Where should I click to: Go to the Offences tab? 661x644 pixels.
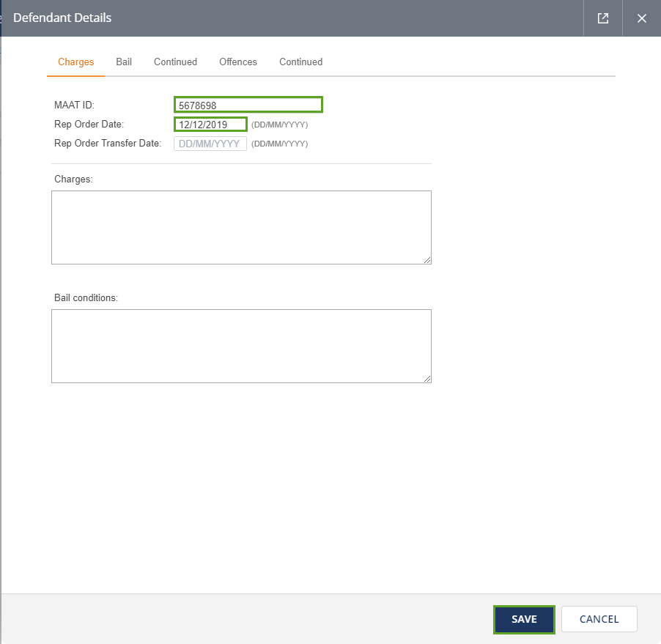click(x=238, y=62)
